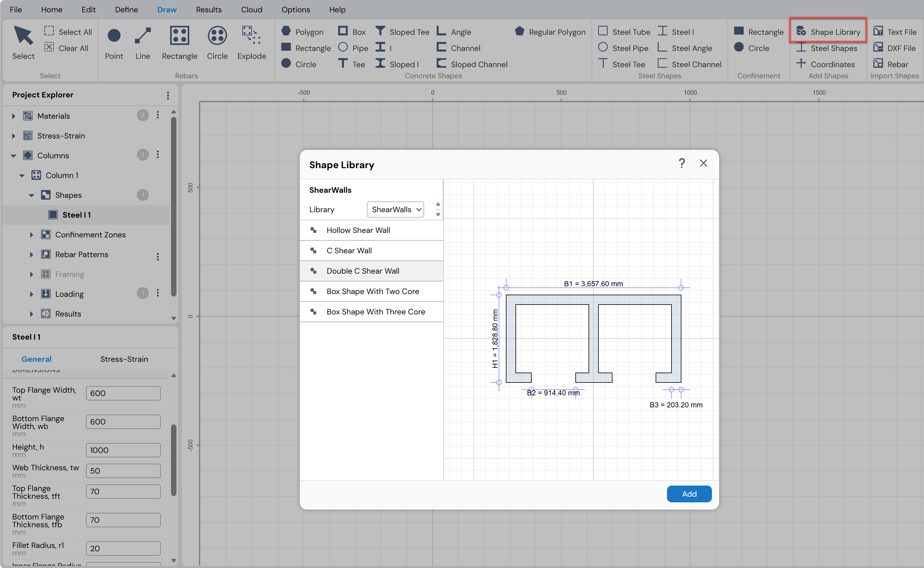This screenshot has width=924, height=568.
Task: Select the Pipe concrete shape
Action: coord(353,48)
